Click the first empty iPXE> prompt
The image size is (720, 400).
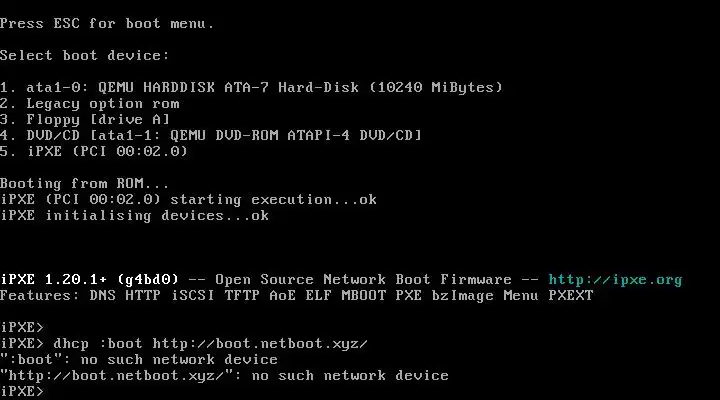(x=22, y=327)
